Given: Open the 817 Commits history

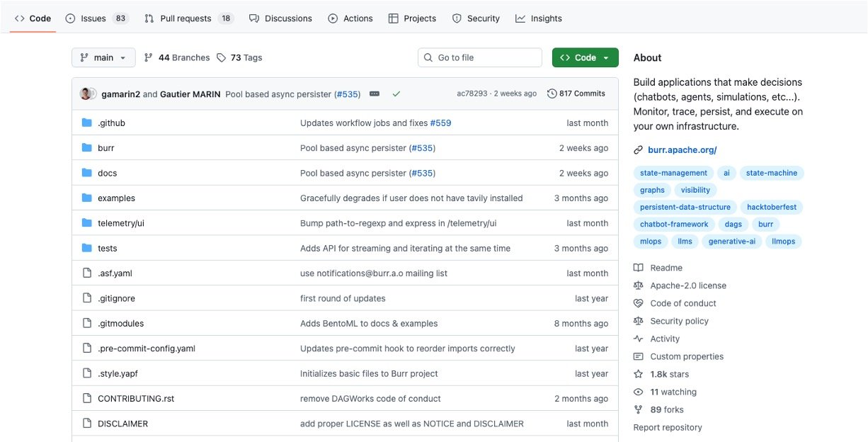Looking at the screenshot, I should coord(576,93).
